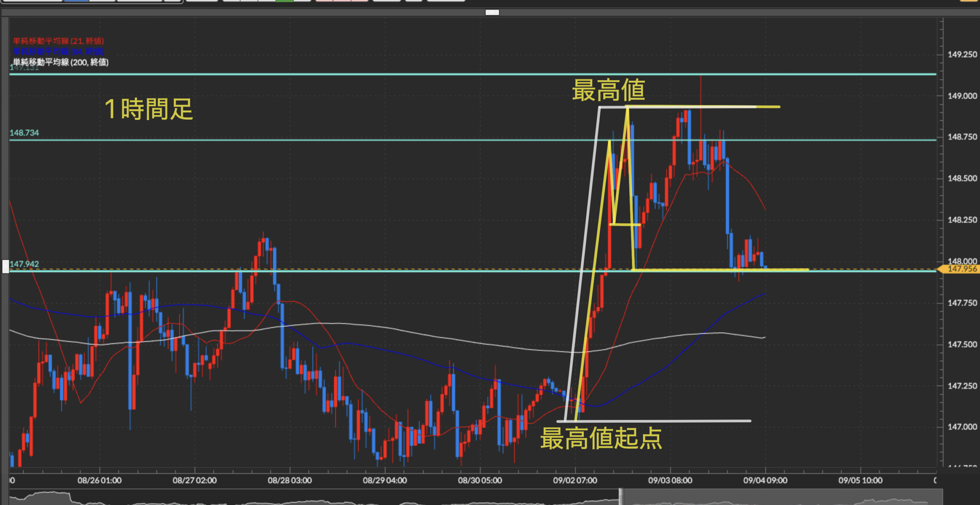Click the 09/04 09:00 time axis label
This screenshot has height=505, width=980.
(x=765, y=480)
